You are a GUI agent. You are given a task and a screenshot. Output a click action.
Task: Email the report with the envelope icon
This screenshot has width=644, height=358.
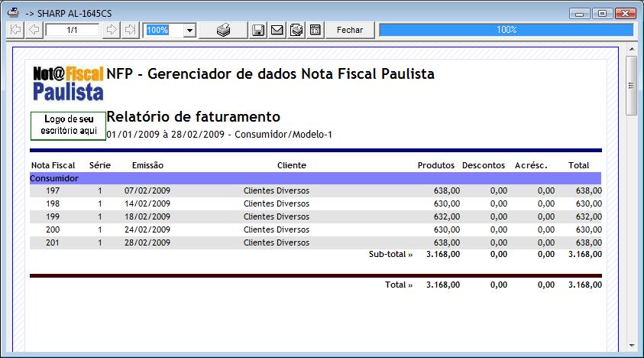tap(277, 30)
